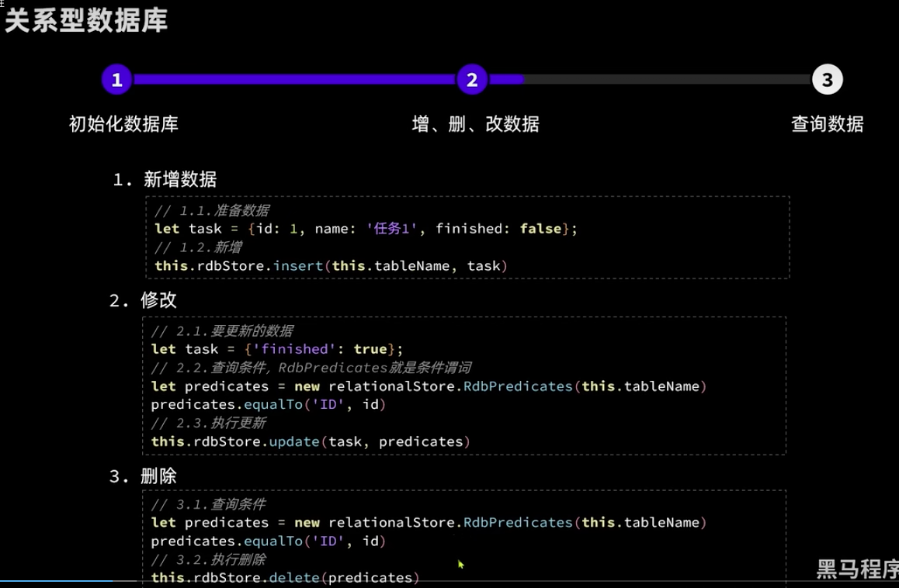The width and height of the screenshot is (899, 588).
Task: Click the 修改 section heading
Action: click(158, 301)
